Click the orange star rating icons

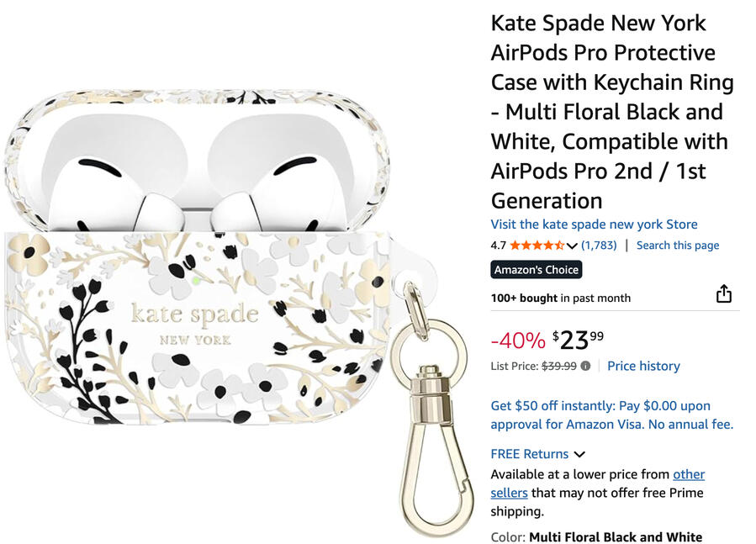537,246
